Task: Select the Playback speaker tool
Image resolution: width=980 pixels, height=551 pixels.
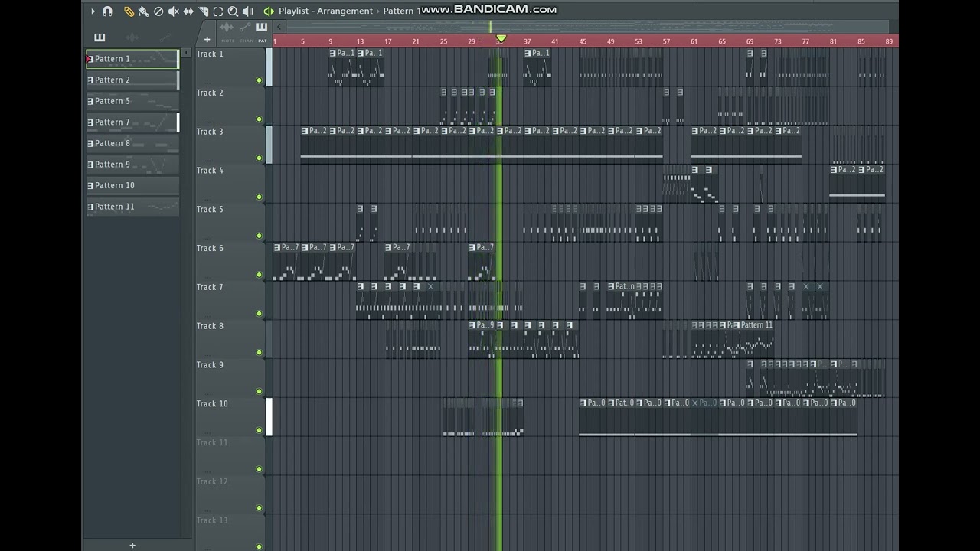Action: (247, 11)
